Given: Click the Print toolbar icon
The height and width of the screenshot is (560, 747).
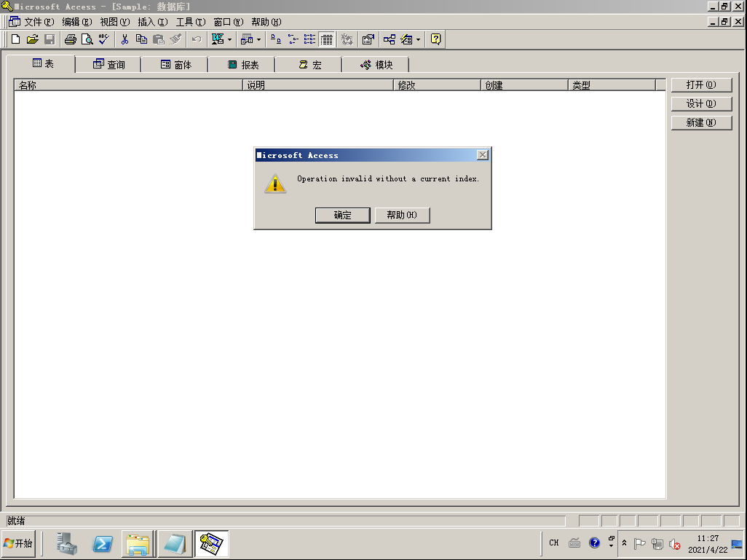Looking at the screenshot, I should [70, 39].
